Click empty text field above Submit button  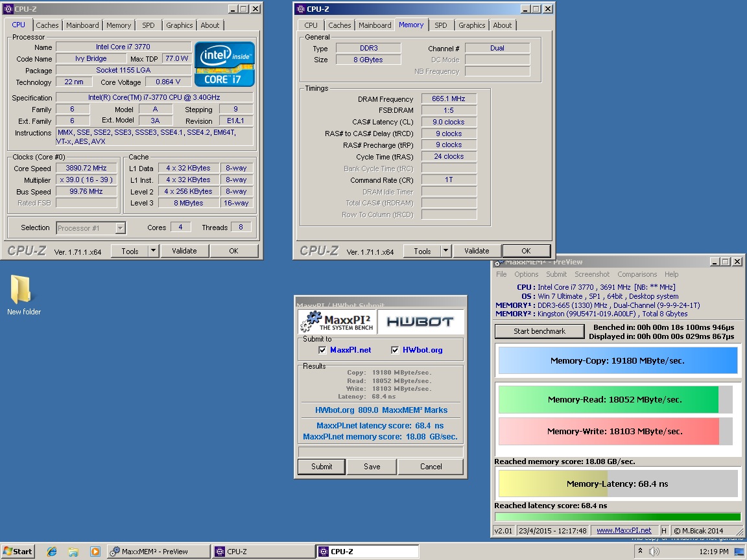coord(381,451)
